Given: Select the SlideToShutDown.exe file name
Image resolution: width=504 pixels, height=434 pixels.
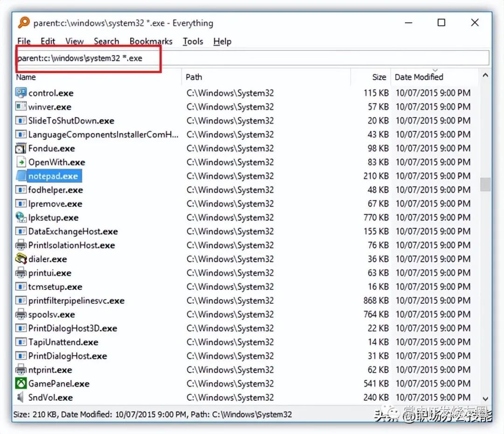Looking at the screenshot, I should (x=71, y=121).
